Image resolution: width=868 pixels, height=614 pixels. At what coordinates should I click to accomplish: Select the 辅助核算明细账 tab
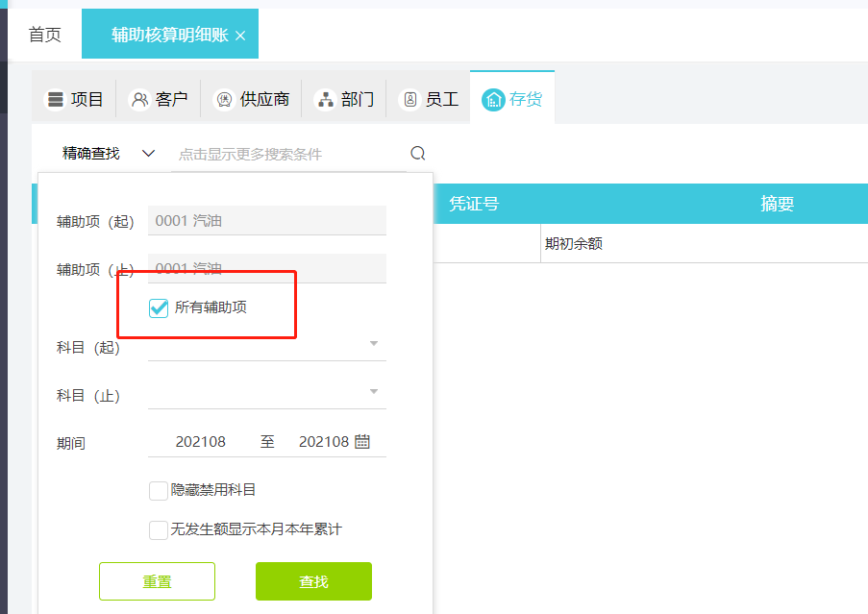[x=169, y=35]
